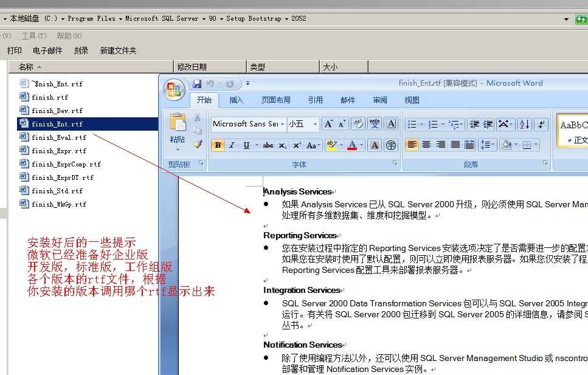Open the 帮助(H) menu in Explorer

pyautogui.click(x=69, y=36)
